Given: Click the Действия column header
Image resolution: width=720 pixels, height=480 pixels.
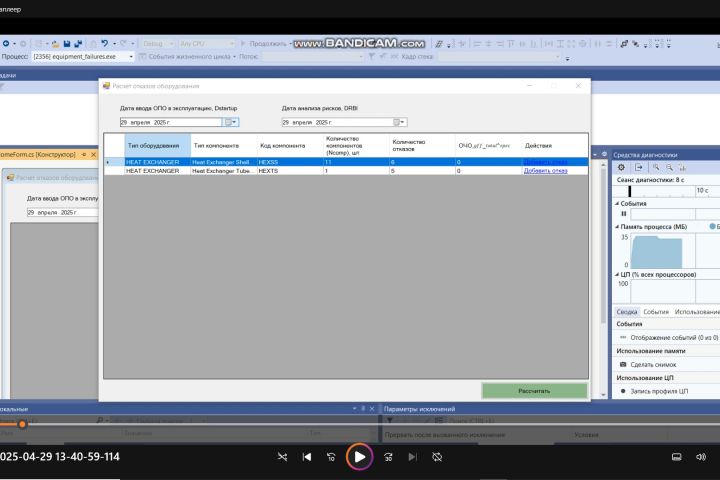Looking at the screenshot, I should pos(554,146).
